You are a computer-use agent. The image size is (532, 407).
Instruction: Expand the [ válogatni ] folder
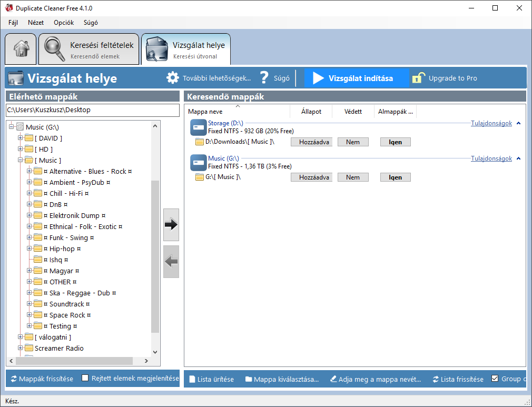pos(21,337)
